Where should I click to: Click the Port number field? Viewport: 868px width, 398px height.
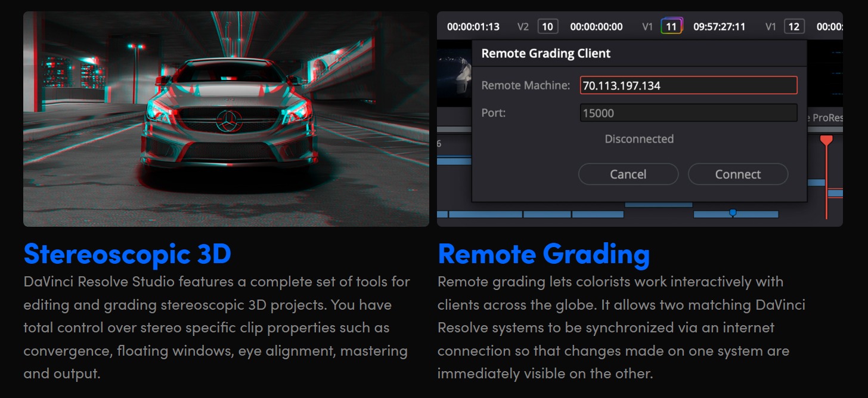689,113
